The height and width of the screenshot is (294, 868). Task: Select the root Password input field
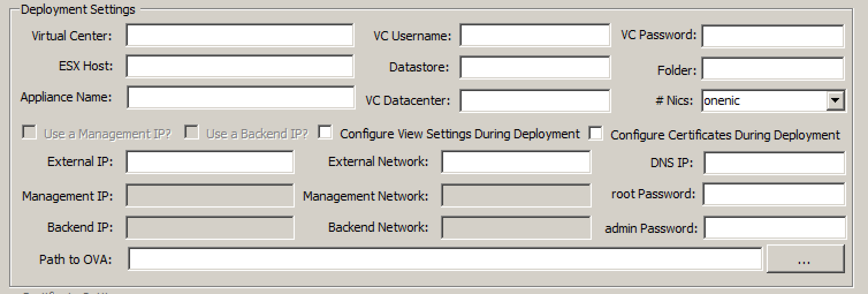click(x=774, y=195)
